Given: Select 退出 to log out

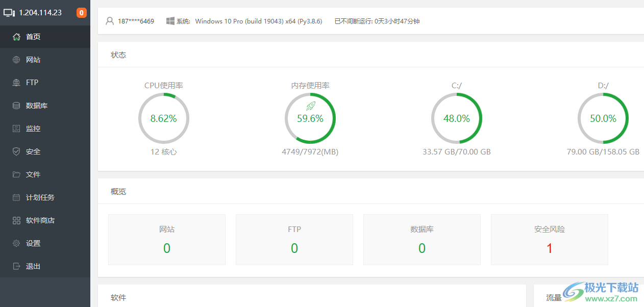Looking at the screenshot, I should point(45,266).
